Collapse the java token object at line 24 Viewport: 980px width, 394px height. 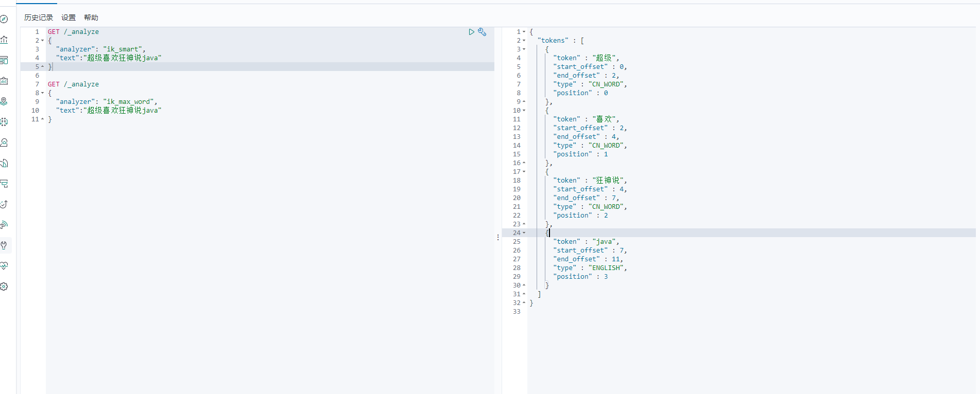(524, 233)
